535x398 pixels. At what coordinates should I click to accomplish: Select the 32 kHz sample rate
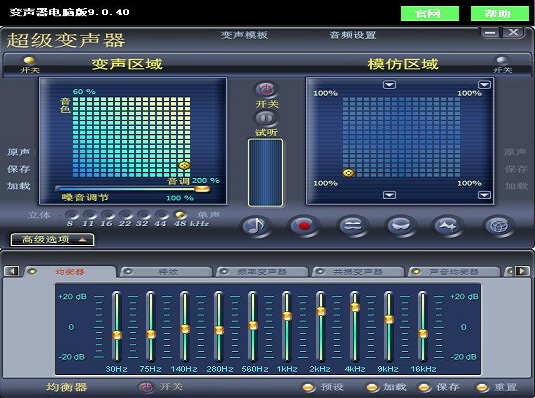point(144,215)
